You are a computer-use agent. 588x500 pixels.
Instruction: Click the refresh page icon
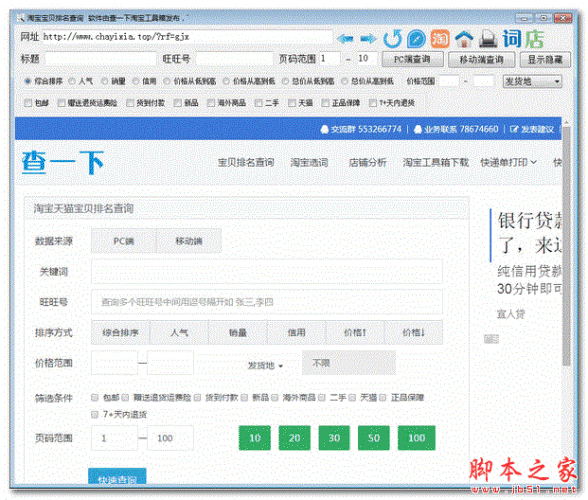(393, 38)
